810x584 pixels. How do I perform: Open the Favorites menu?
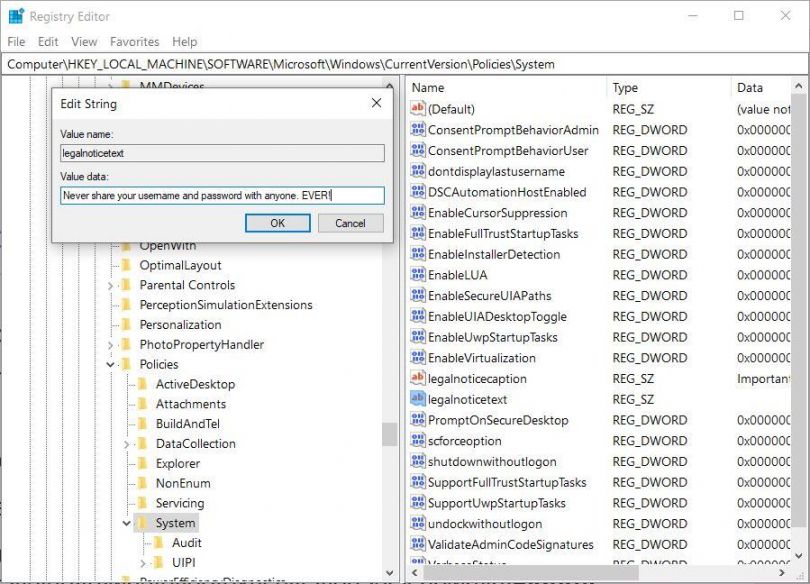(134, 42)
